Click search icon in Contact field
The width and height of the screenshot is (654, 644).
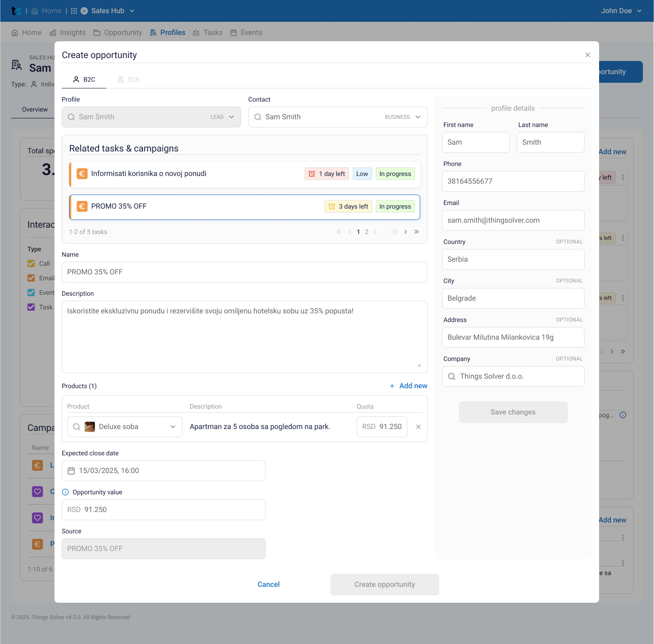tap(258, 117)
